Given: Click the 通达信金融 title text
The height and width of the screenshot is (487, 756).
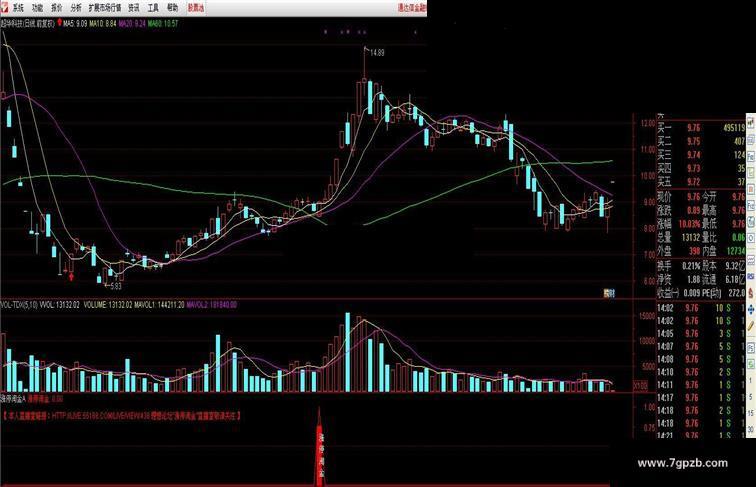Looking at the screenshot, I should (x=412, y=8).
